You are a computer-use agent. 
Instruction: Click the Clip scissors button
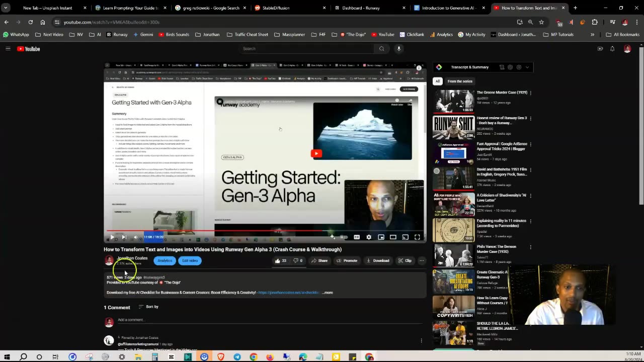click(405, 260)
